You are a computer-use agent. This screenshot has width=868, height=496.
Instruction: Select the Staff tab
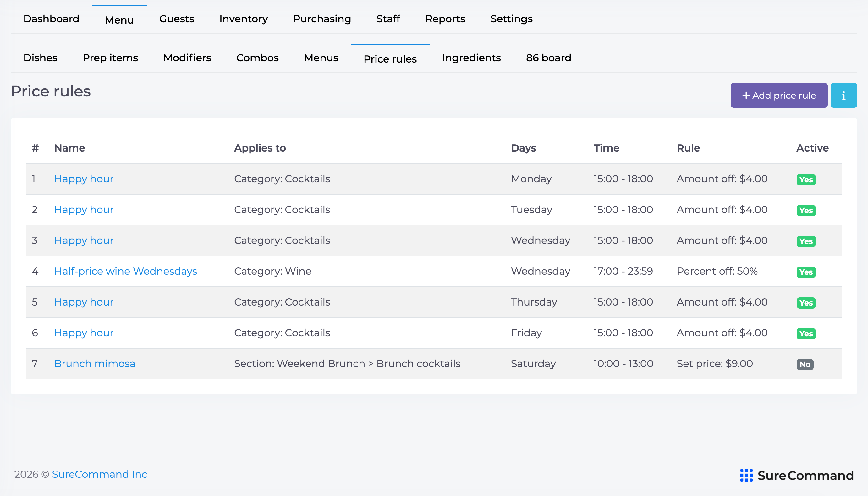coord(388,19)
